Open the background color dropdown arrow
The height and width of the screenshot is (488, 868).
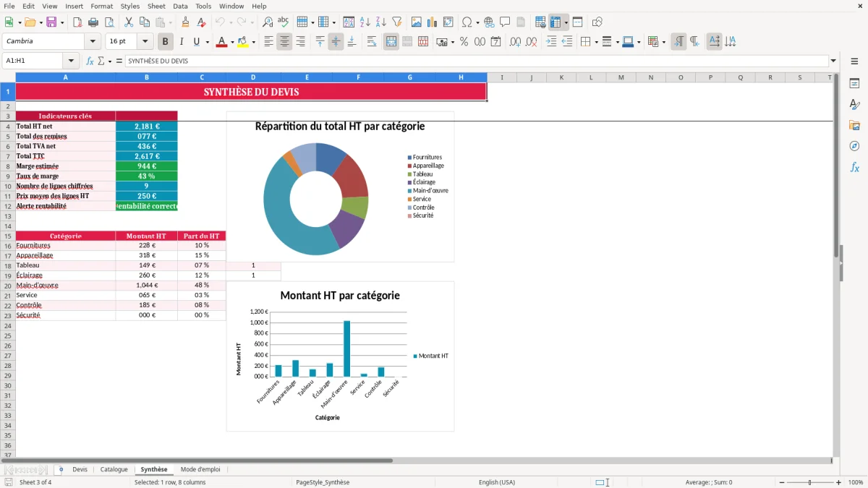(253, 42)
